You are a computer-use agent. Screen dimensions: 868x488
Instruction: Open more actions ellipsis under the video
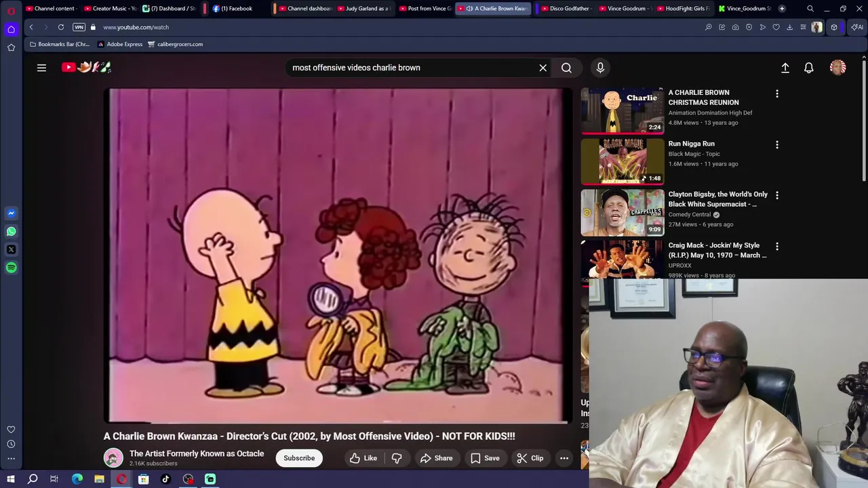pos(564,458)
